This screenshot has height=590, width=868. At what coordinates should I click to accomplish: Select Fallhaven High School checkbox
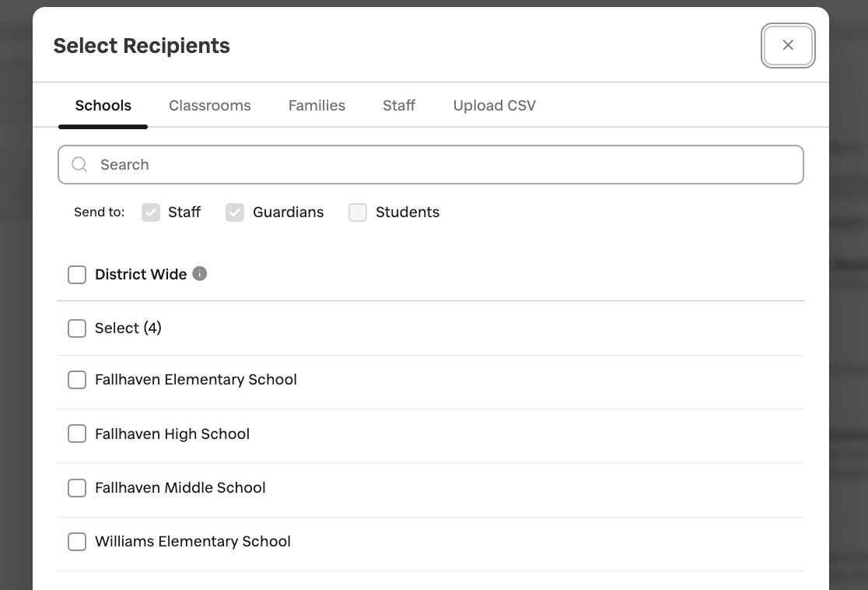click(x=77, y=434)
